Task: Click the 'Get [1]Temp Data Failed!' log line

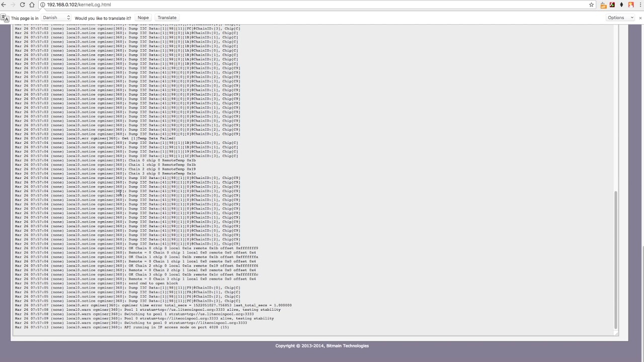Action: 95,138
